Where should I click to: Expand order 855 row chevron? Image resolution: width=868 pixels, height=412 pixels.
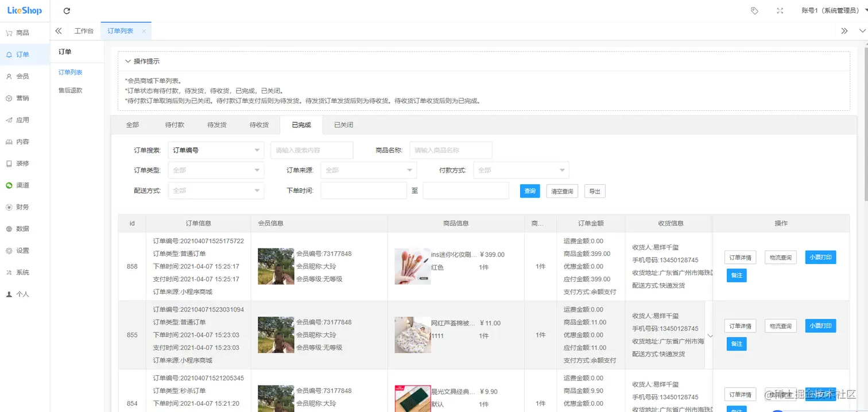pos(708,336)
